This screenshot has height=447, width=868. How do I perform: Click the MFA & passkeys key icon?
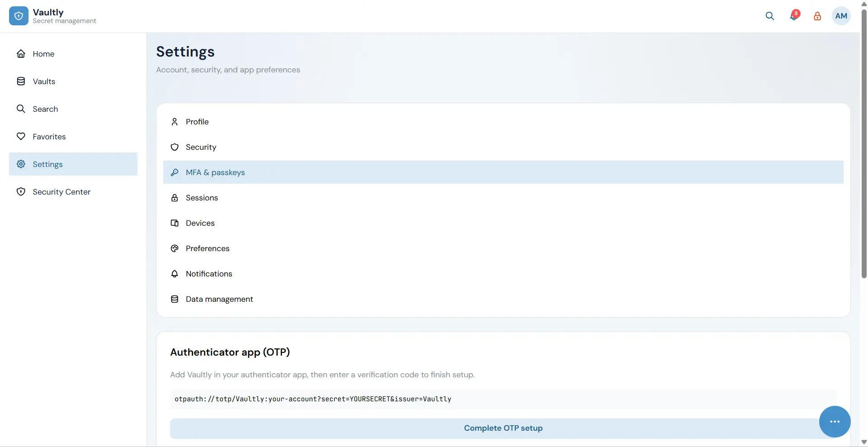[175, 172]
